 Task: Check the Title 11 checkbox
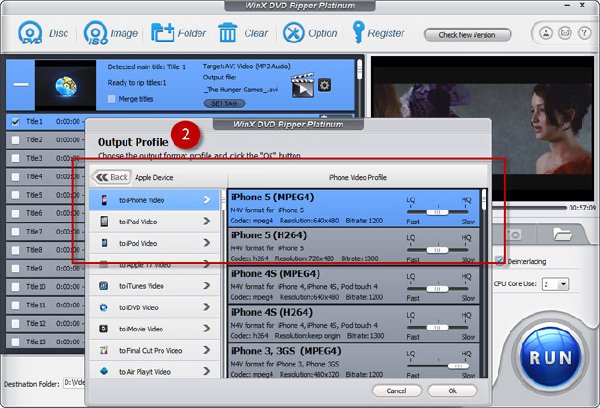(x=15, y=305)
